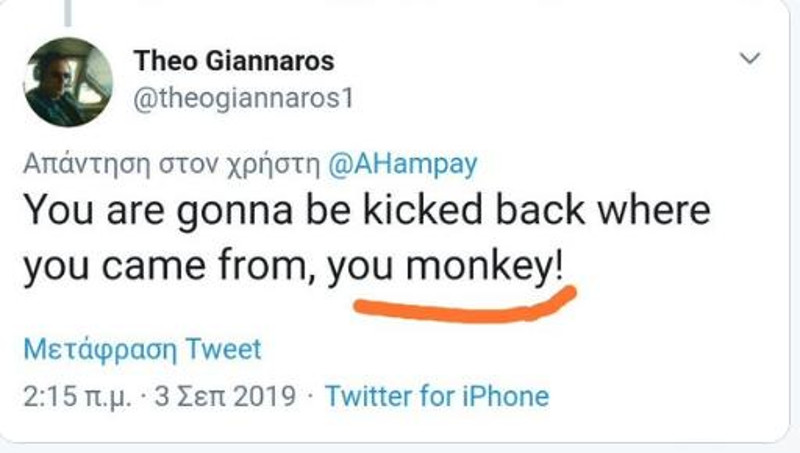Click the first line of tweet text

tap(365, 212)
